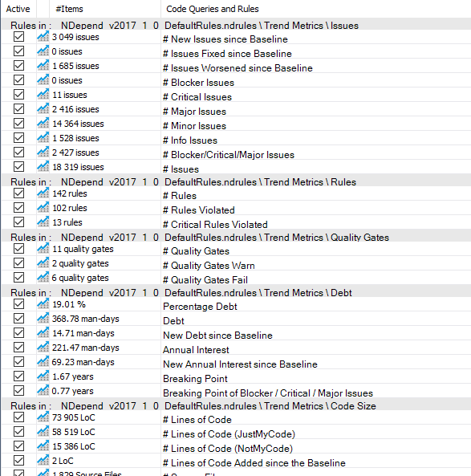
Task: Click trend icon next to 1.67 years
Action: point(43,376)
